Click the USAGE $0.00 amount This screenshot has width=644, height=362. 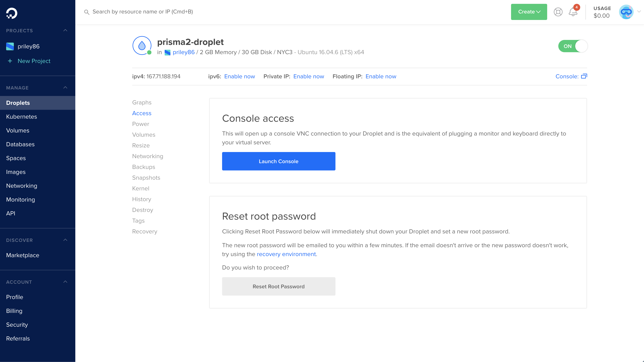(602, 16)
